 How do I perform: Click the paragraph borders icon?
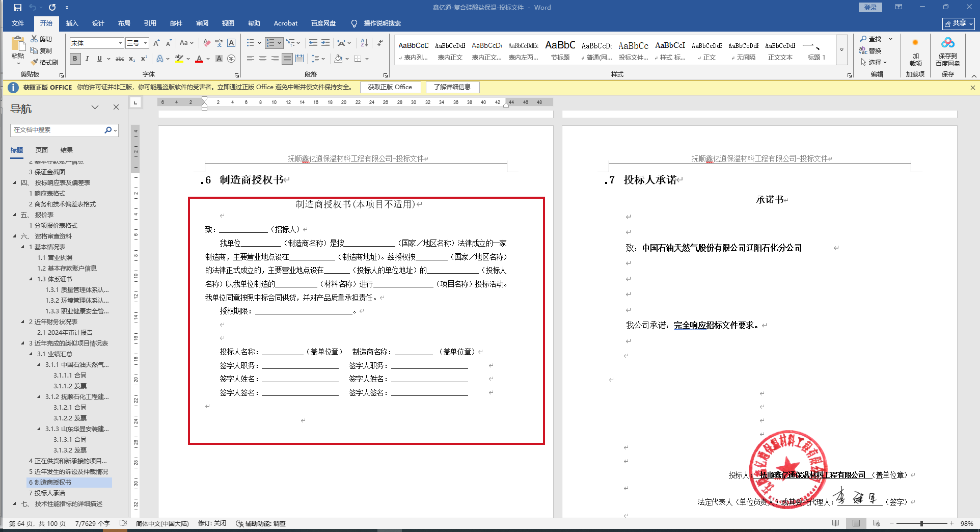coord(358,59)
